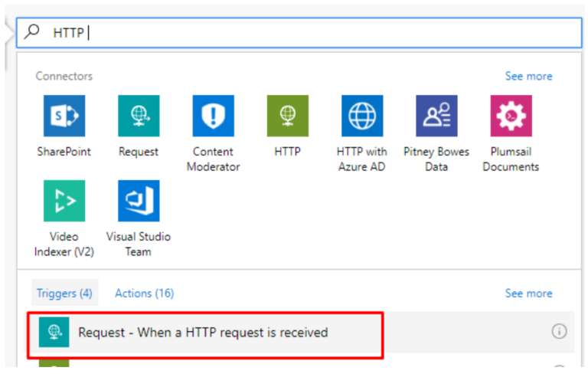Click the magnifier search icon

point(32,32)
